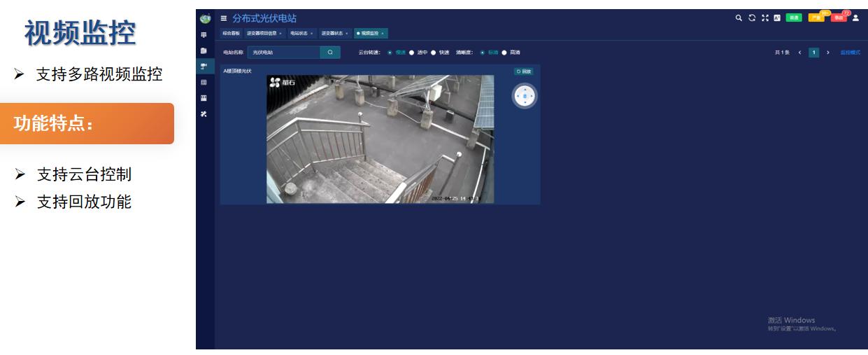This screenshot has width=868, height=355.
Task: Click the red alarm badge button
Action: click(839, 18)
